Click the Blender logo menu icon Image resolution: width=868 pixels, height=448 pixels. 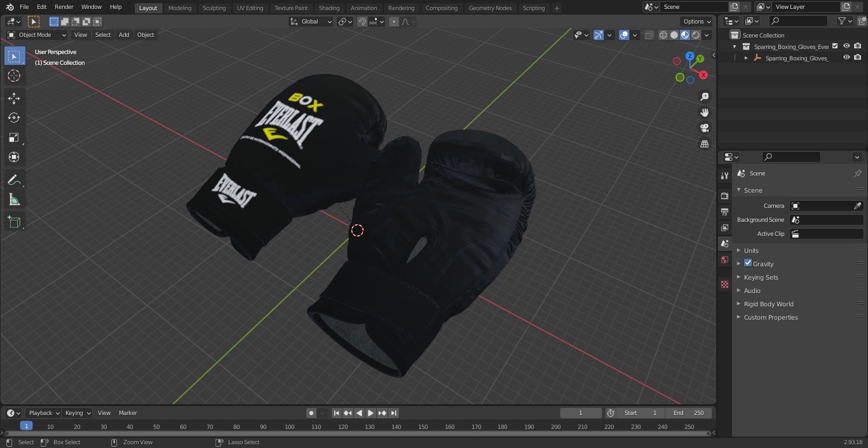[x=10, y=7]
